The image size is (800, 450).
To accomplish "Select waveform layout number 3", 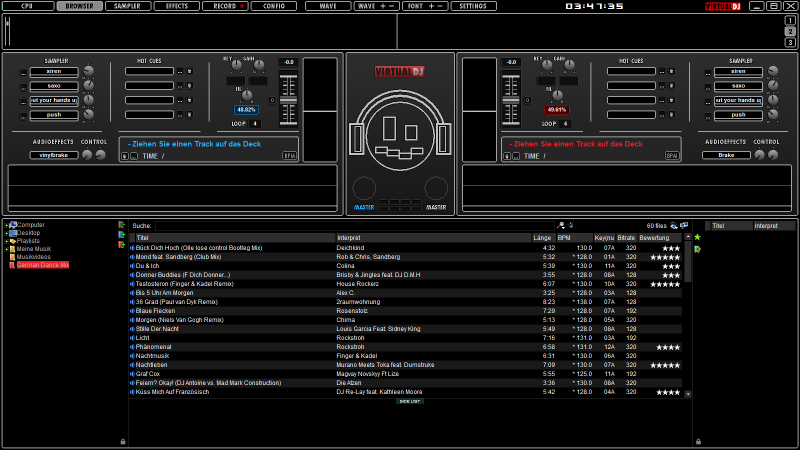I will click(x=790, y=43).
